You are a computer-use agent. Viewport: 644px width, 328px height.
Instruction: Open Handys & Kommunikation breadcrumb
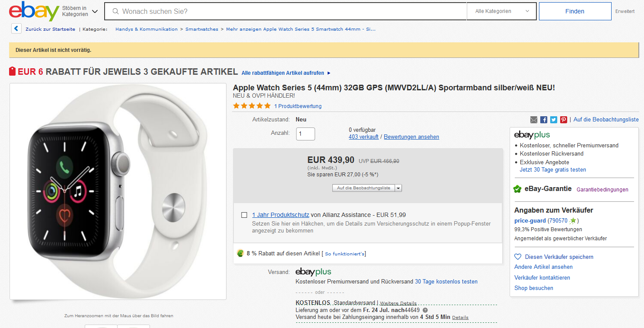click(147, 29)
